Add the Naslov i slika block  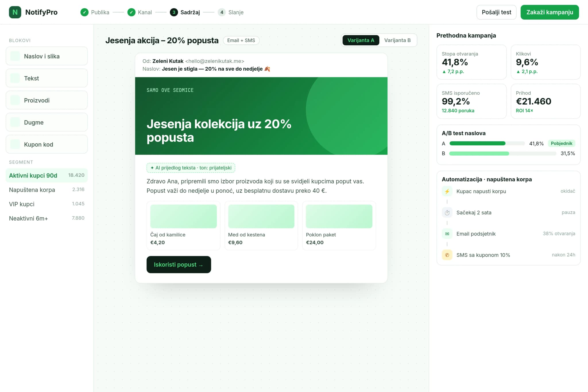coord(47,56)
